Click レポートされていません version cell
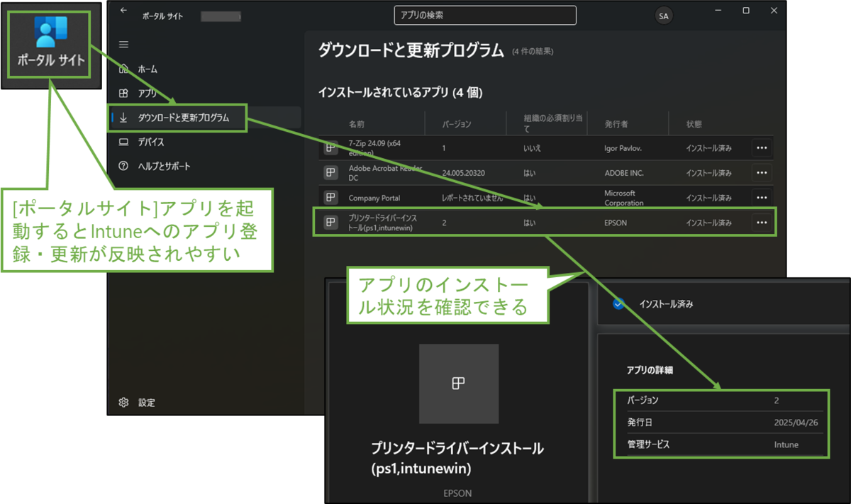 click(472, 198)
